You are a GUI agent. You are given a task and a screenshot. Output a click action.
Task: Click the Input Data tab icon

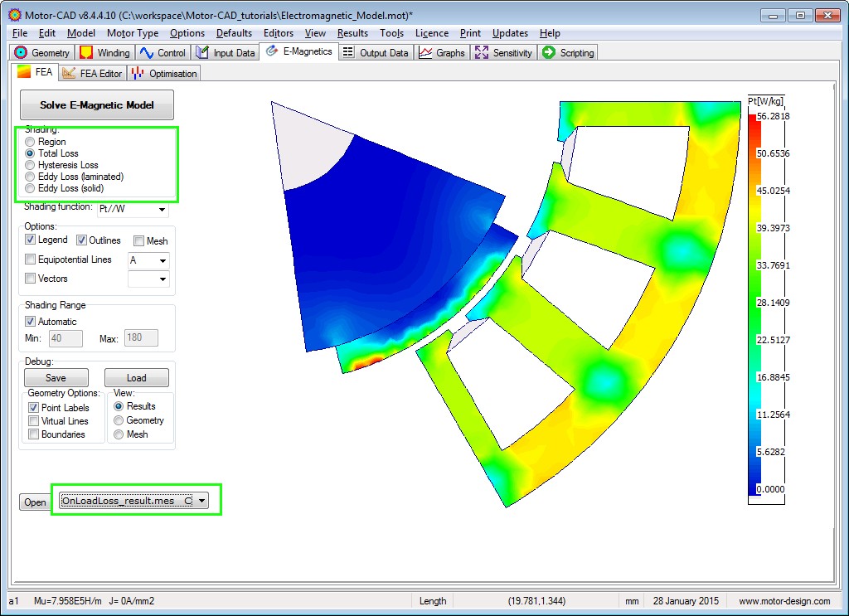[202, 52]
